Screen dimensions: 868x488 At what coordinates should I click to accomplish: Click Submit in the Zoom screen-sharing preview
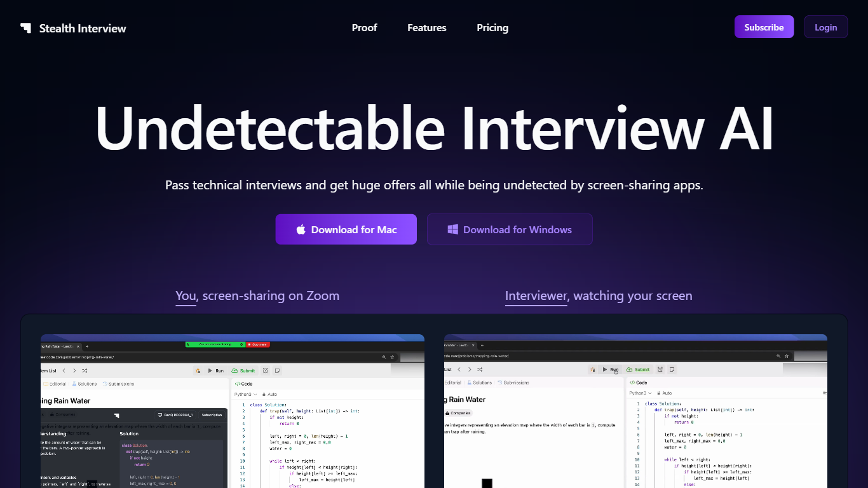click(x=243, y=370)
